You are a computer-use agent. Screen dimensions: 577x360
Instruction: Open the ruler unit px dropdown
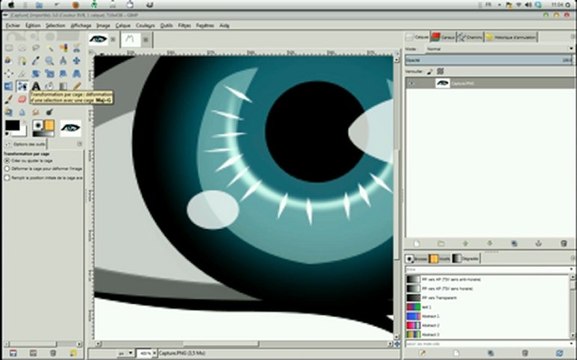point(125,353)
